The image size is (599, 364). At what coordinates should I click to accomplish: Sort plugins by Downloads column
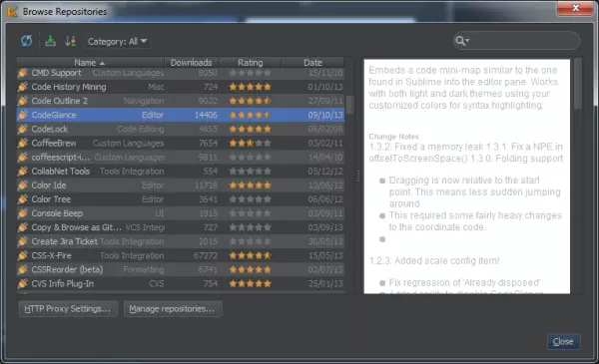(192, 62)
